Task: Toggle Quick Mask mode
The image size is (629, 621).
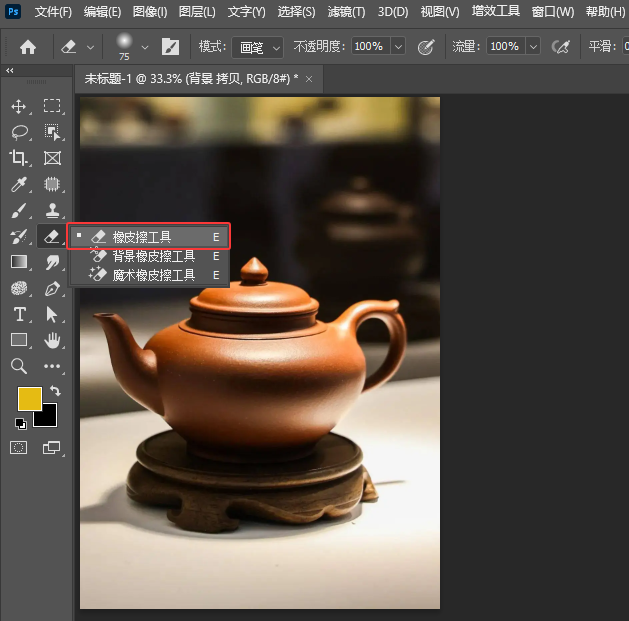Action: (18, 447)
